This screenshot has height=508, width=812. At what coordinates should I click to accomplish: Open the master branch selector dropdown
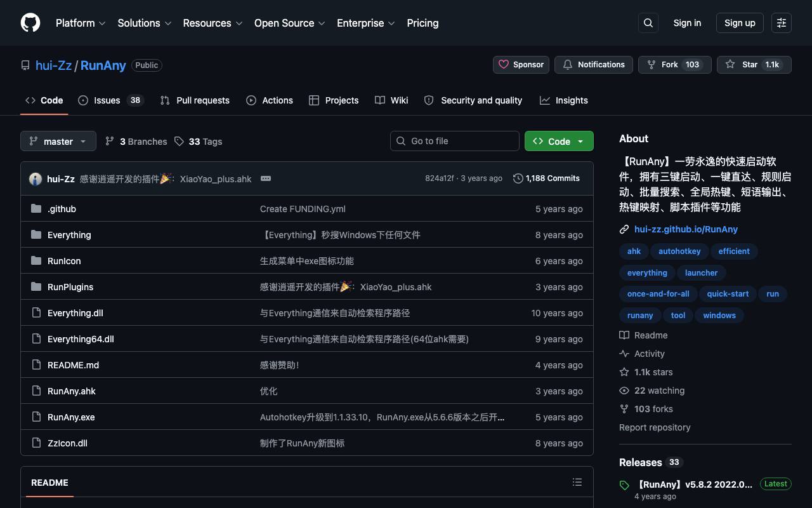[58, 141]
